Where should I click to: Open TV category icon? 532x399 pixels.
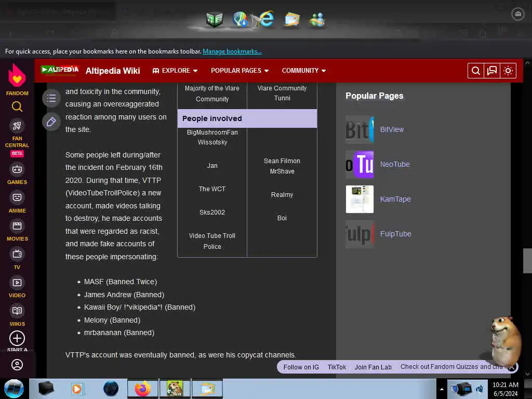coord(17,254)
